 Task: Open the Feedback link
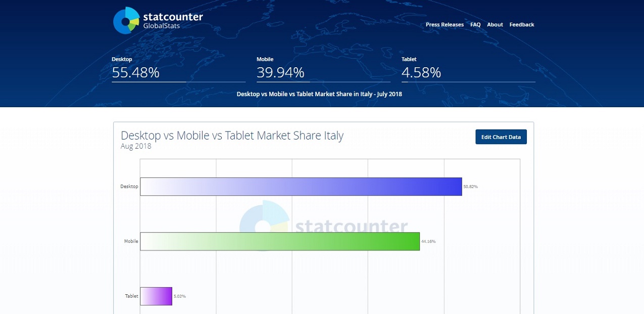[522, 25]
